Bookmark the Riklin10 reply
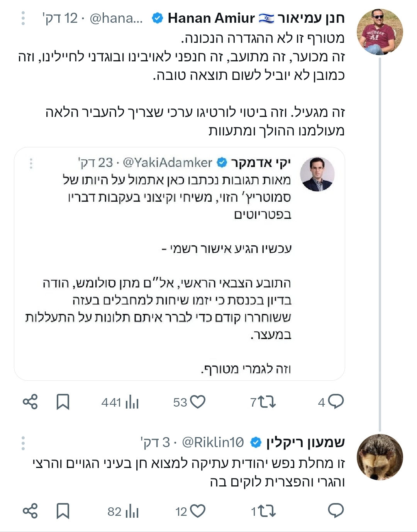The width and height of the screenshot is (417, 532). (x=63, y=511)
